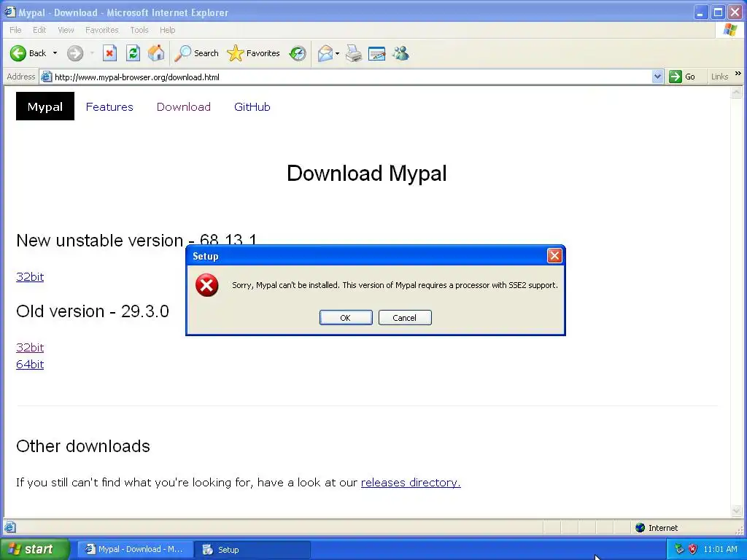Click the Forward arrow icon
Screen dimensions: 747x560
click(x=75, y=53)
